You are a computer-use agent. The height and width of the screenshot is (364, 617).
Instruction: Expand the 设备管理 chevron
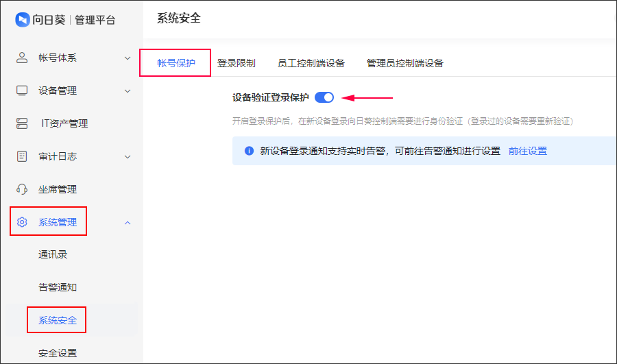point(128,91)
